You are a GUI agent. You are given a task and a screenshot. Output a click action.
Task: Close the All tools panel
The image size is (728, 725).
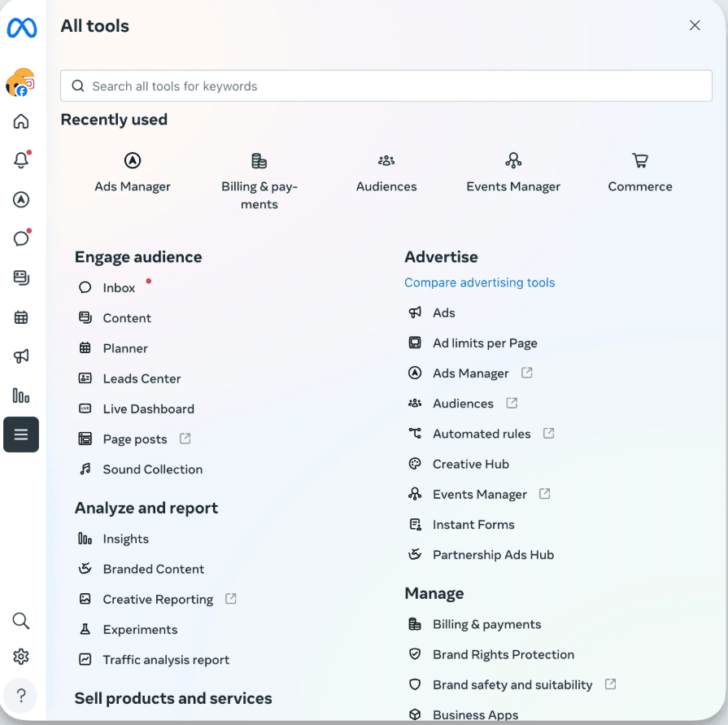695,25
